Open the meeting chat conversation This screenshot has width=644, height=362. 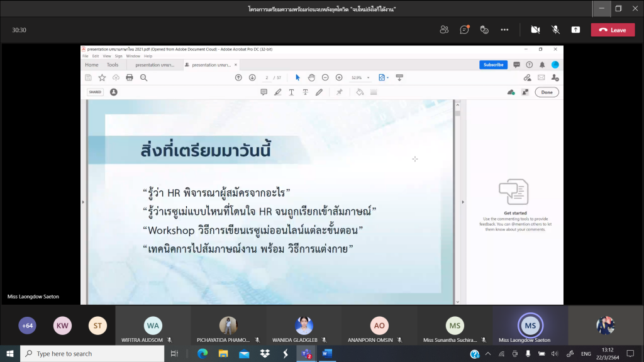point(464,30)
